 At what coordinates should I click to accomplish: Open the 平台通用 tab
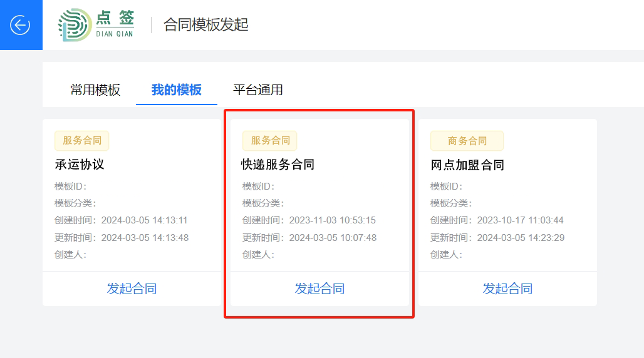coord(258,89)
